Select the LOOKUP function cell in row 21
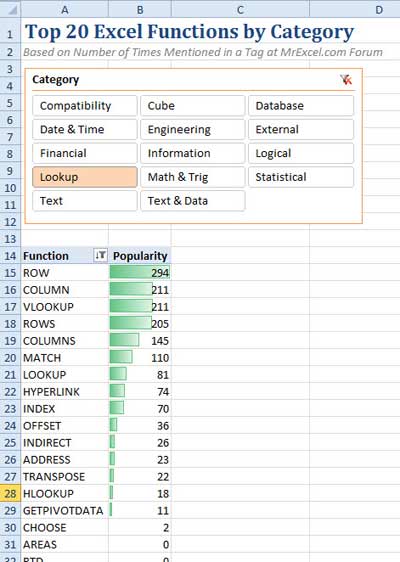400x562 pixels. (65, 375)
